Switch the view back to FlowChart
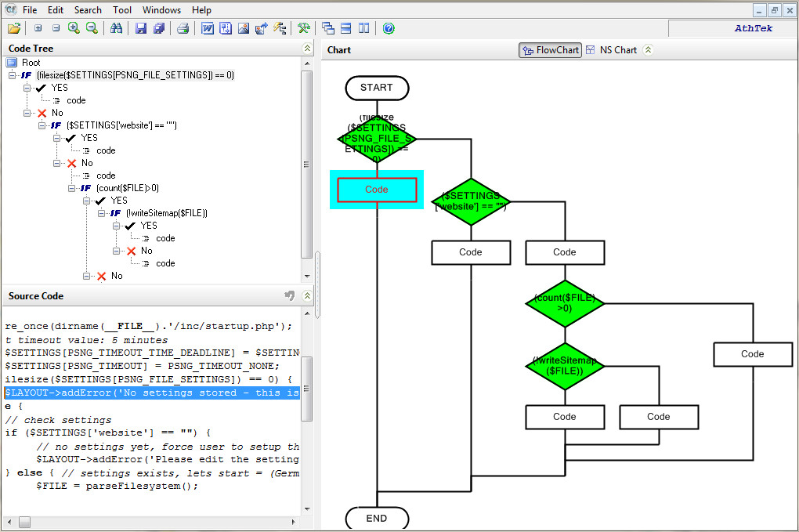This screenshot has height=532, width=799. (550, 49)
